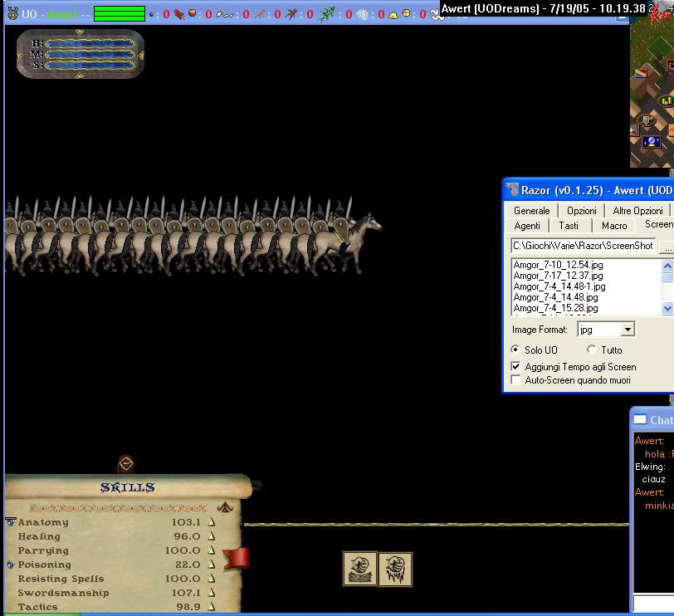Click the SKILLS scroll title

127,487
